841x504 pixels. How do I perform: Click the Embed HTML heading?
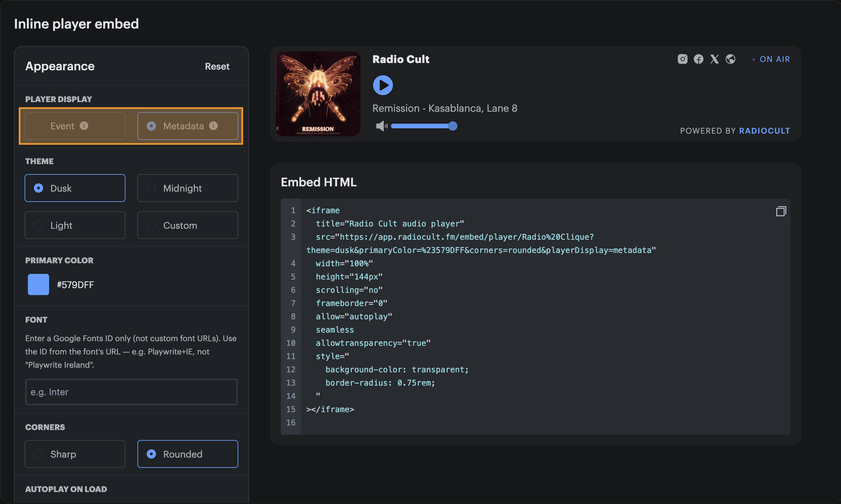[x=319, y=182]
